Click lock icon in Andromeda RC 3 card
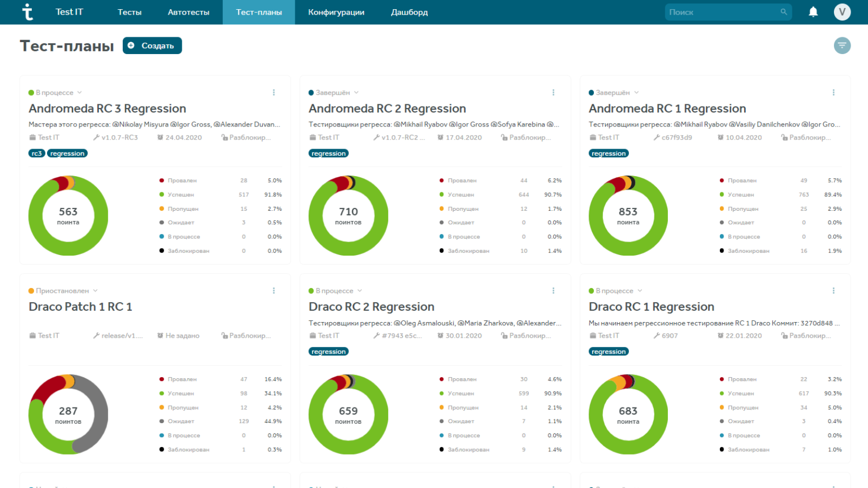 (x=224, y=137)
